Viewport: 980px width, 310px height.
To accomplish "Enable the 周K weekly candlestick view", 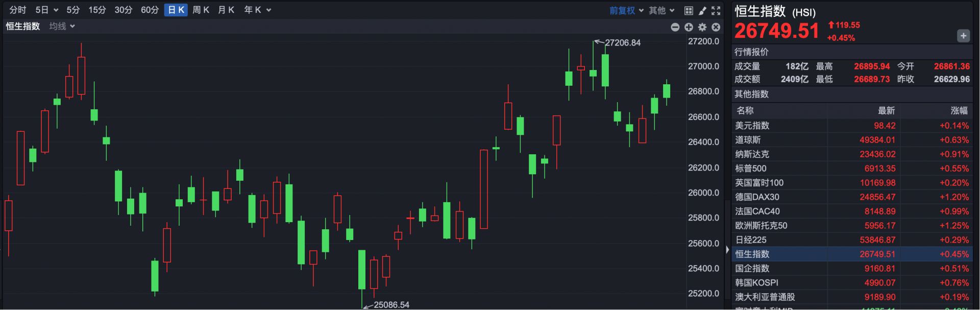I will [x=201, y=10].
